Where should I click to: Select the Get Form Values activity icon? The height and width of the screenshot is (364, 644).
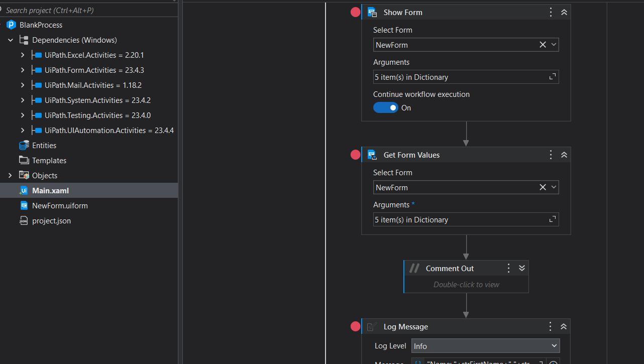click(x=372, y=155)
